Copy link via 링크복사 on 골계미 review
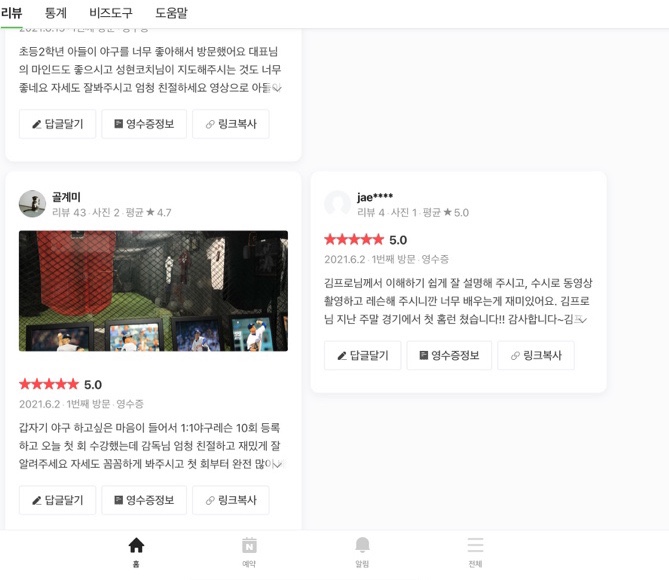The width and height of the screenshot is (669, 580). pyautogui.click(x=231, y=500)
